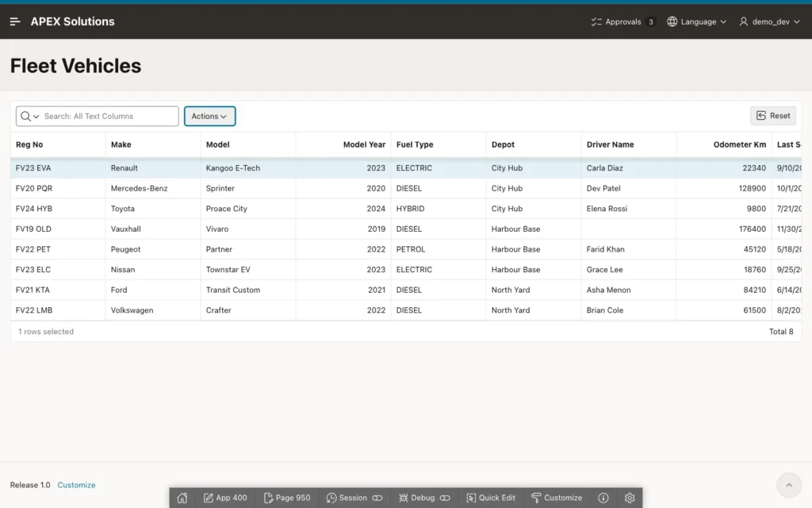Viewport: 812px width, 508px height.
Task: Select the FV22 PET registration cell
Action: click(x=58, y=248)
